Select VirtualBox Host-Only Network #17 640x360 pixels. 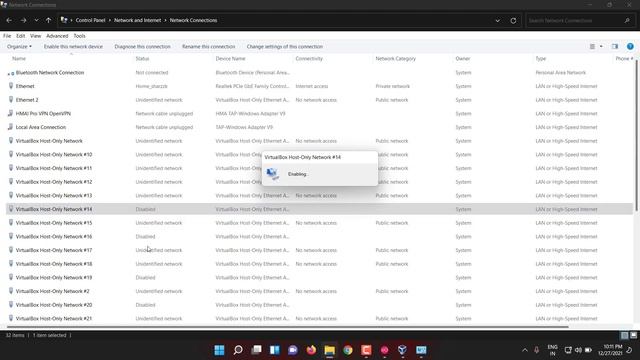(x=320, y=250)
